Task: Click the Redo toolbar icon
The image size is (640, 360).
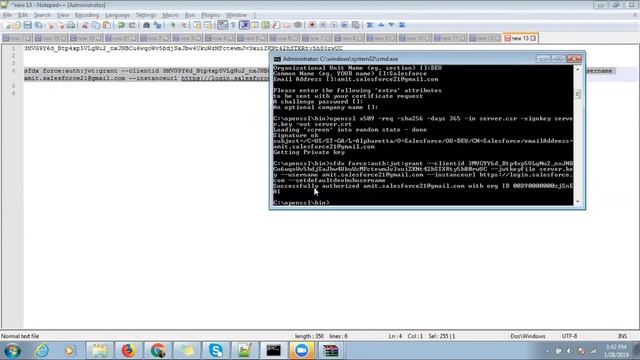Action: pyautogui.click(x=132, y=25)
